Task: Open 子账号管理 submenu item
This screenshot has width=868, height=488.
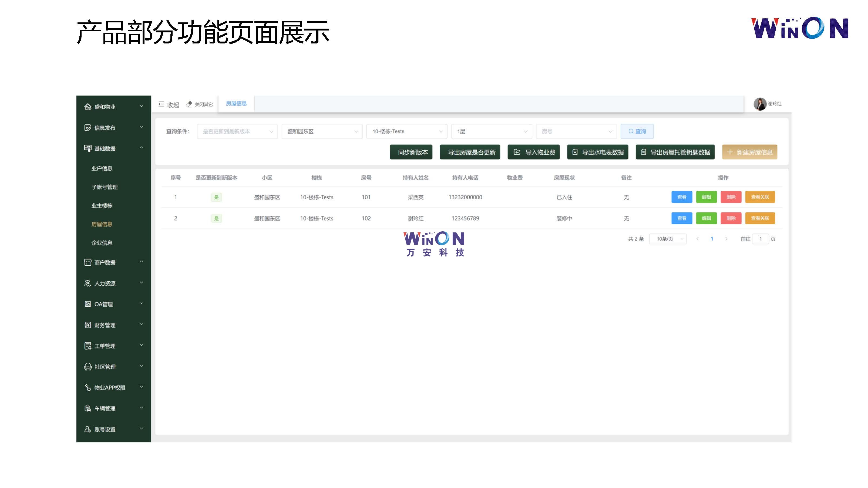Action: click(105, 187)
